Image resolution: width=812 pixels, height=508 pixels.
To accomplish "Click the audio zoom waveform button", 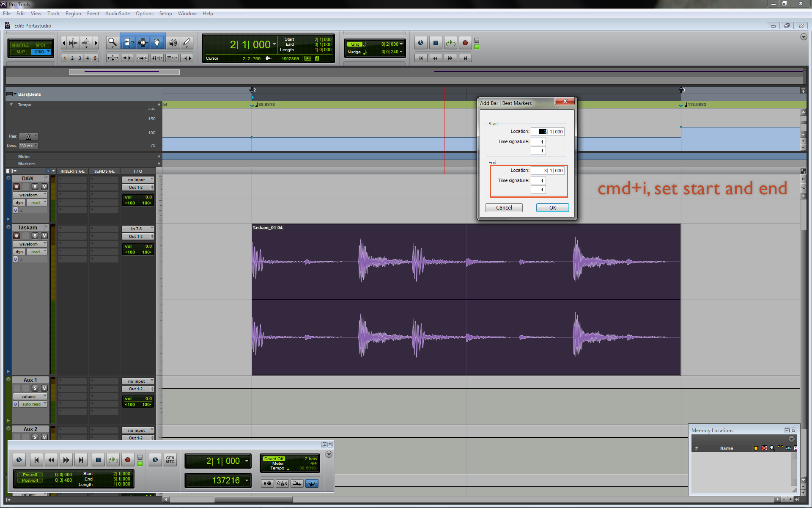I will pos(74,43).
